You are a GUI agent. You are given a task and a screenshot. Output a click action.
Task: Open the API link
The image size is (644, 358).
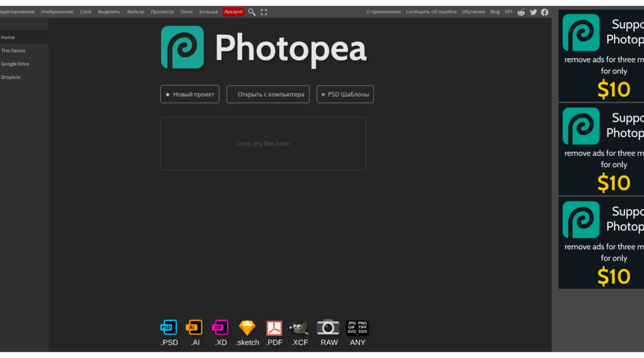[509, 12]
